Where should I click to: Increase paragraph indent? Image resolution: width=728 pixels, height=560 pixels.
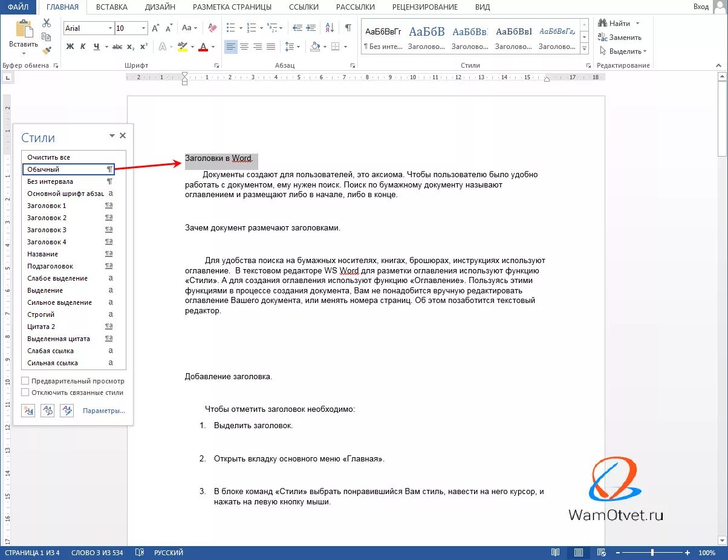(311, 28)
